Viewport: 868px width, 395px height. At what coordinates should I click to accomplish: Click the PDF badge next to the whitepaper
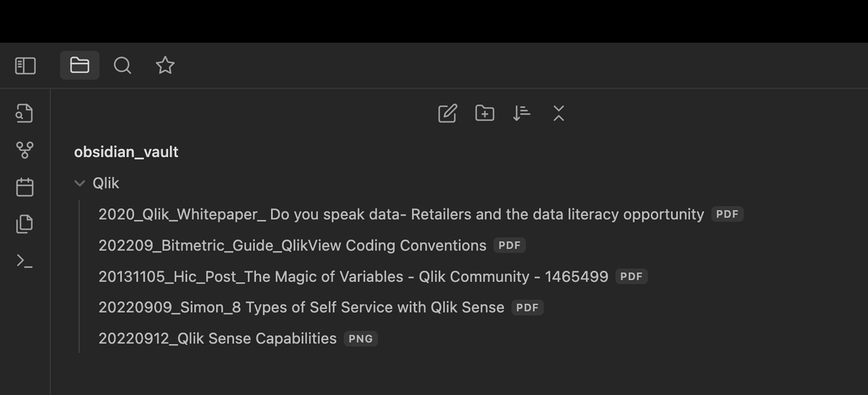[726, 214]
